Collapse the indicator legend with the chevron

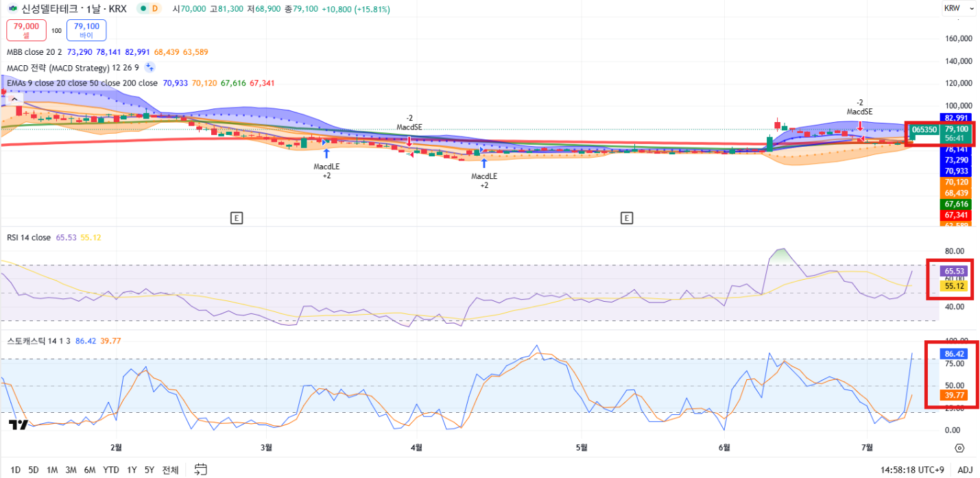tap(13, 99)
